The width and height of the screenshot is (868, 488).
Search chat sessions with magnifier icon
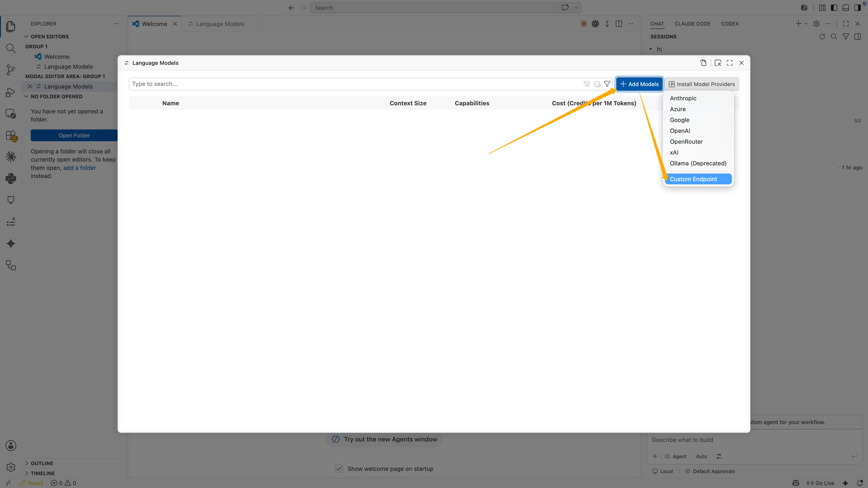[x=834, y=36]
